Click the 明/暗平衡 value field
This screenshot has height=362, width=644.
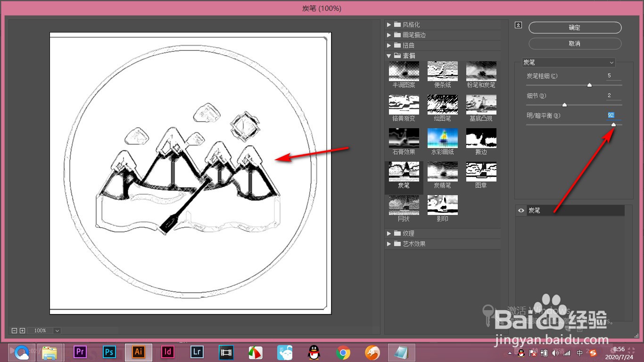614,115
